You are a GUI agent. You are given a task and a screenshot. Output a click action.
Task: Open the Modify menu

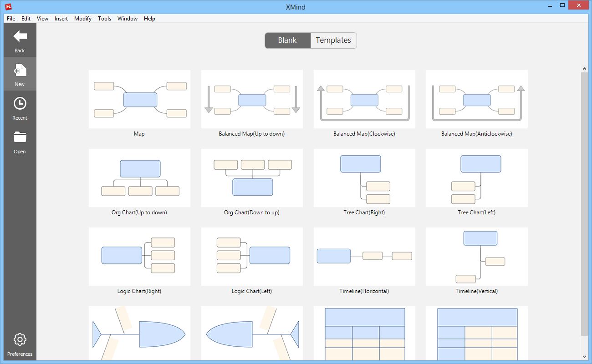pos(83,19)
